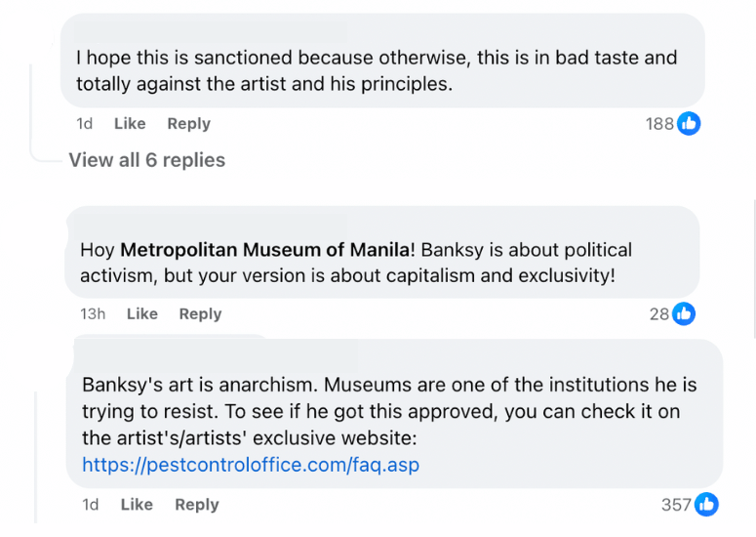The height and width of the screenshot is (537, 756).
Task: View the 357 reactions count
Action: [x=676, y=505]
